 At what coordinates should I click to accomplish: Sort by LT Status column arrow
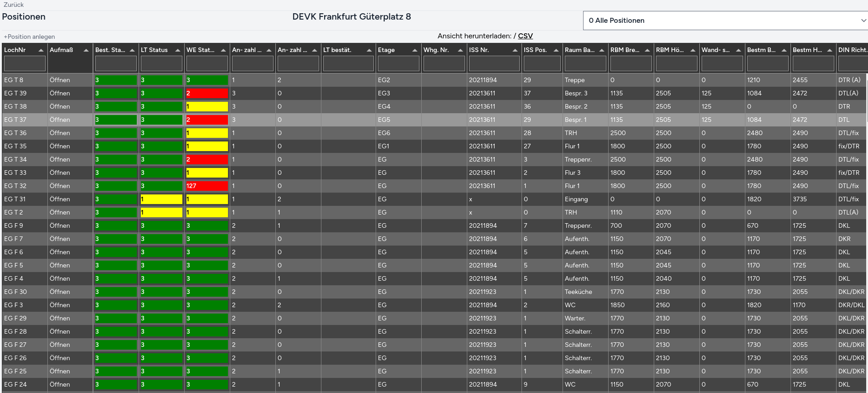(177, 50)
